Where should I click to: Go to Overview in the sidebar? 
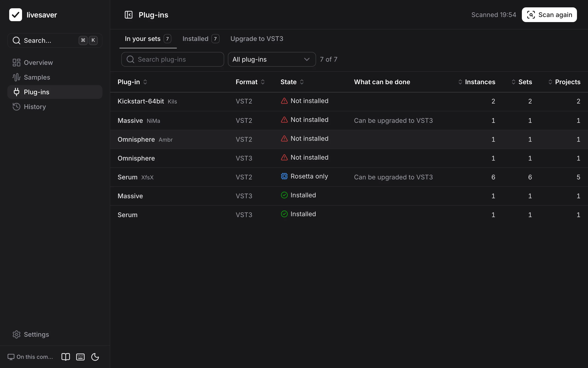tap(55, 63)
